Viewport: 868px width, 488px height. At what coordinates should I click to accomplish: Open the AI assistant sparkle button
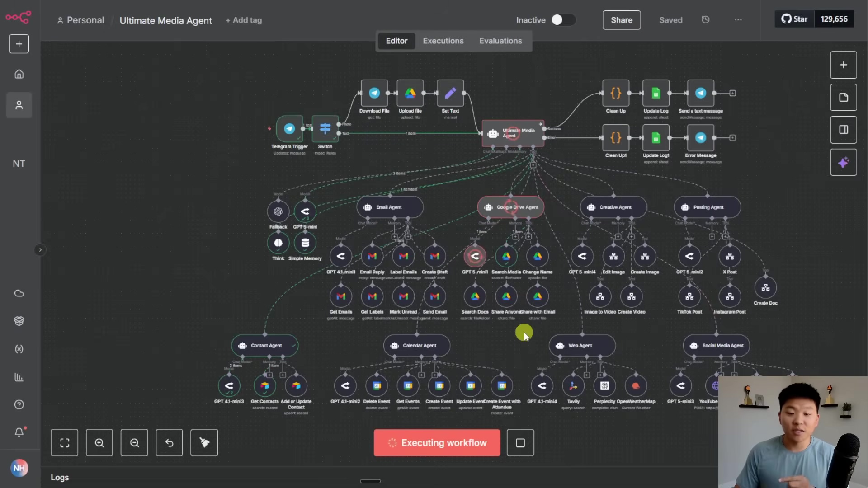pyautogui.click(x=843, y=163)
